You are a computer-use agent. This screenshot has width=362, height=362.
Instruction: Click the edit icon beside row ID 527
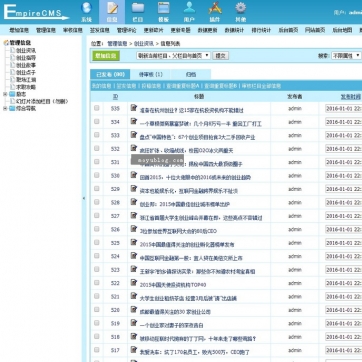[x=134, y=215]
